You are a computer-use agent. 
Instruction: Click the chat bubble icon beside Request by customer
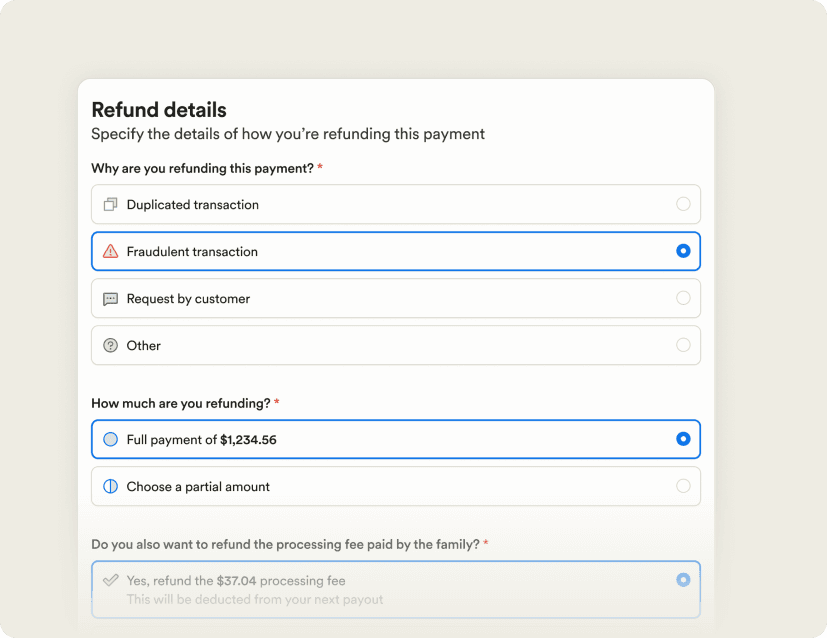(x=112, y=298)
